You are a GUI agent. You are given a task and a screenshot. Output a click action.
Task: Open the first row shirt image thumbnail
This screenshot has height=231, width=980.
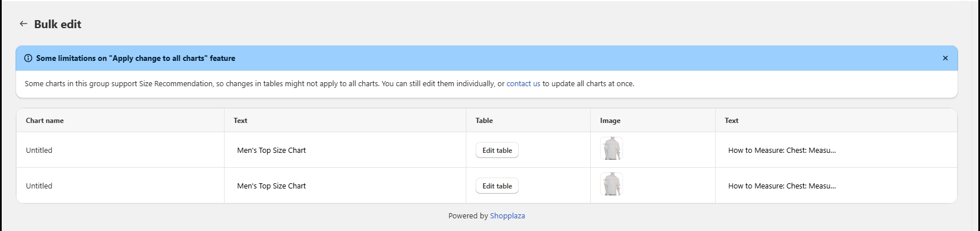coord(611,149)
